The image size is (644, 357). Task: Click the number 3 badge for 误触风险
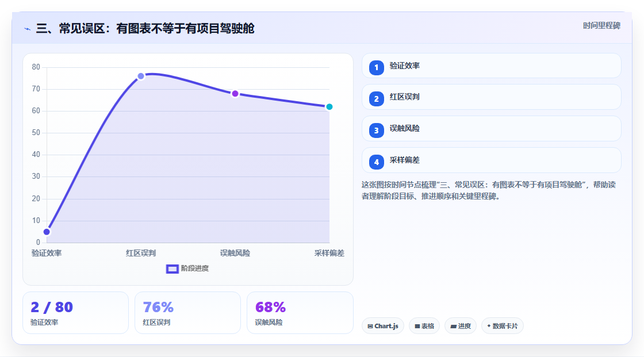(x=376, y=130)
